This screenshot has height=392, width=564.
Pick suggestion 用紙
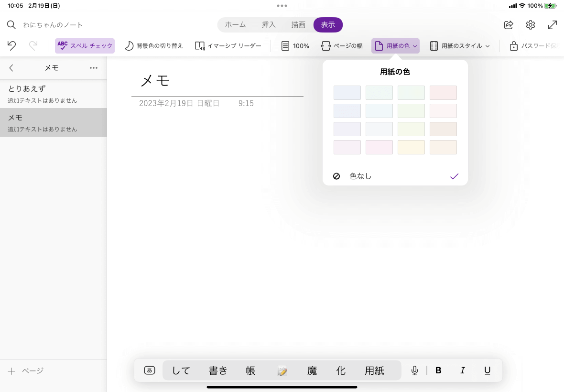[374, 370]
